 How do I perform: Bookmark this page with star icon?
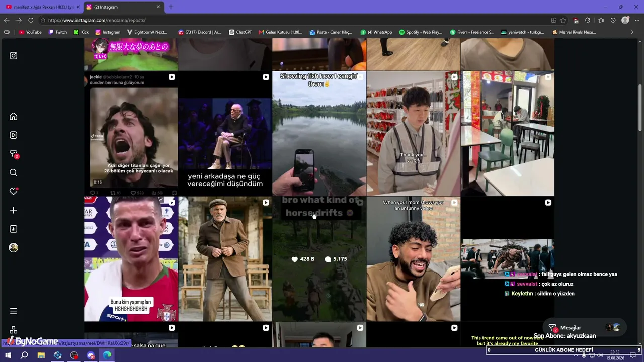pyautogui.click(x=563, y=20)
